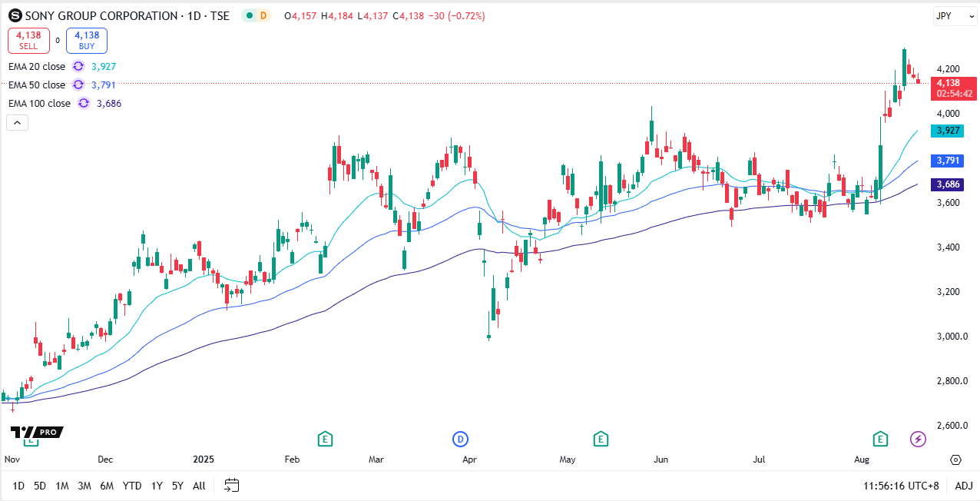
Task: Switch to the 5D time range
Action: [x=40, y=486]
